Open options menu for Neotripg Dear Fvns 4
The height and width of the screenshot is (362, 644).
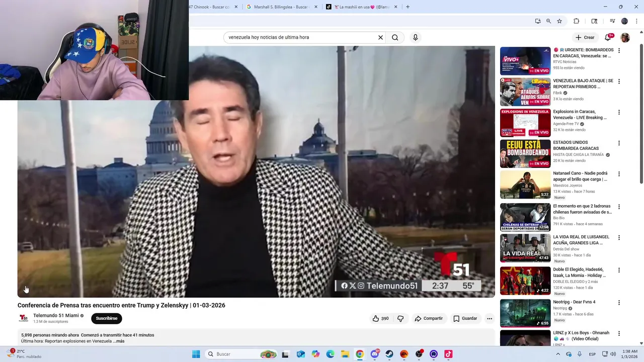point(619,303)
